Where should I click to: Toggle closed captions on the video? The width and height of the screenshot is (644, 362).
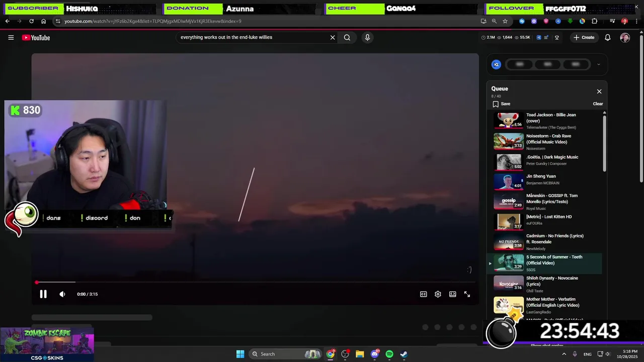(x=424, y=294)
